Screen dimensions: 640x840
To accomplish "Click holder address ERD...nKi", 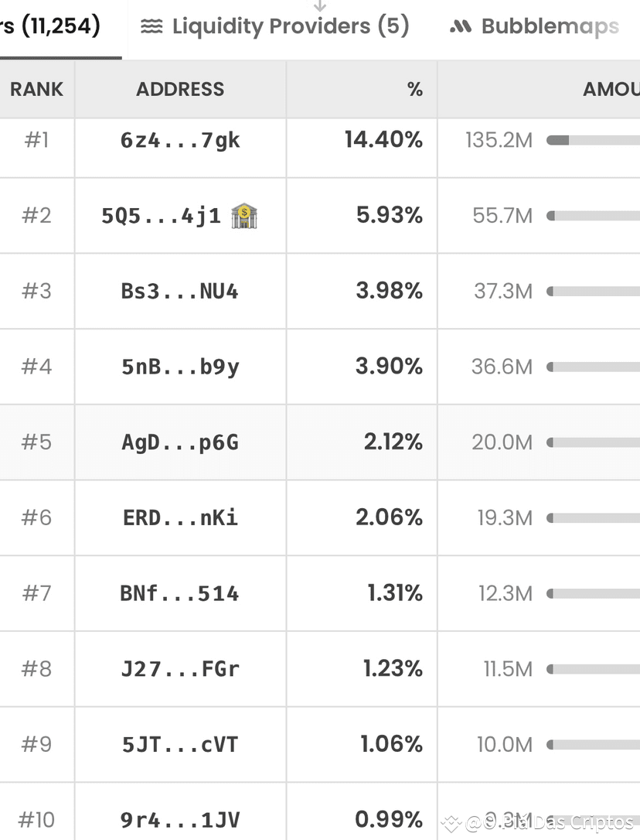I will click(180, 517).
